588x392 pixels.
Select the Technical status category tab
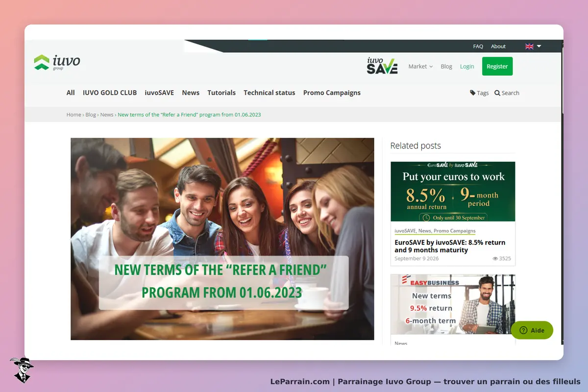click(269, 93)
